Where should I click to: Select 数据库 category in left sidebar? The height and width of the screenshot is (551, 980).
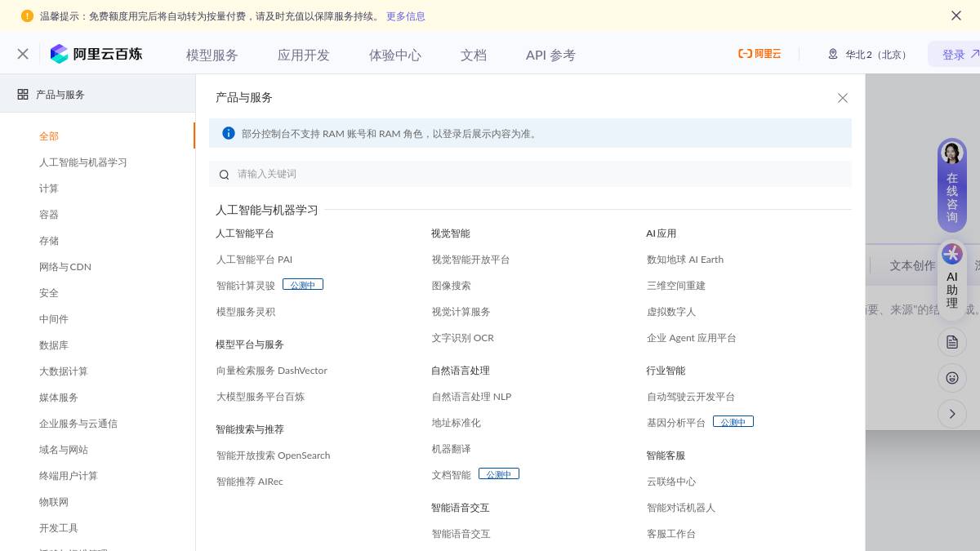point(54,345)
